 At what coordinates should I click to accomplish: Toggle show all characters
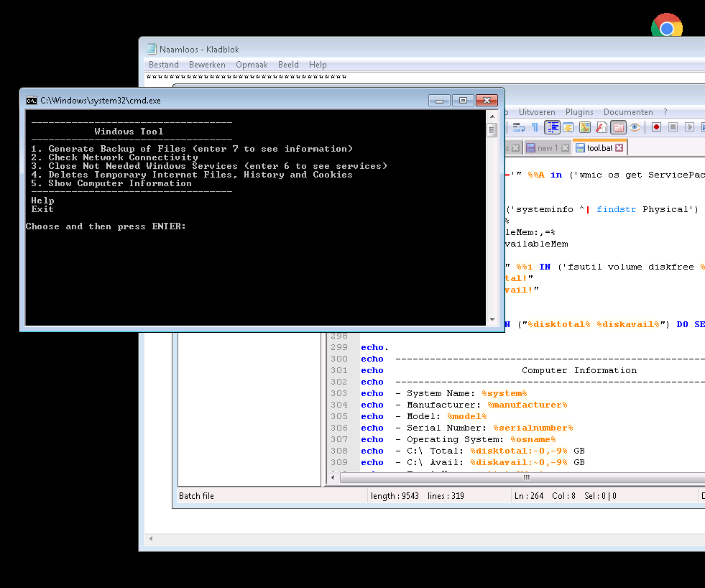click(535, 127)
